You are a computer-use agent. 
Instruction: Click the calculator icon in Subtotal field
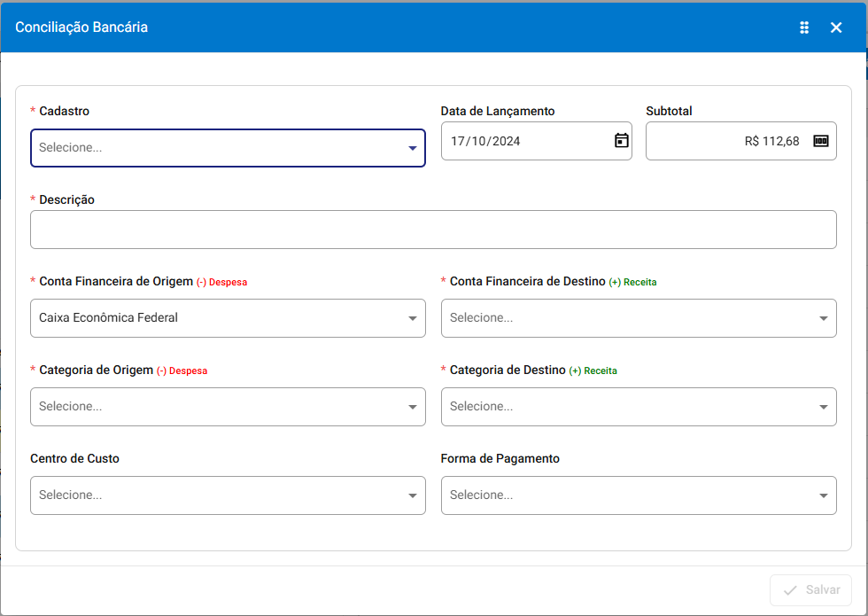[x=820, y=141]
